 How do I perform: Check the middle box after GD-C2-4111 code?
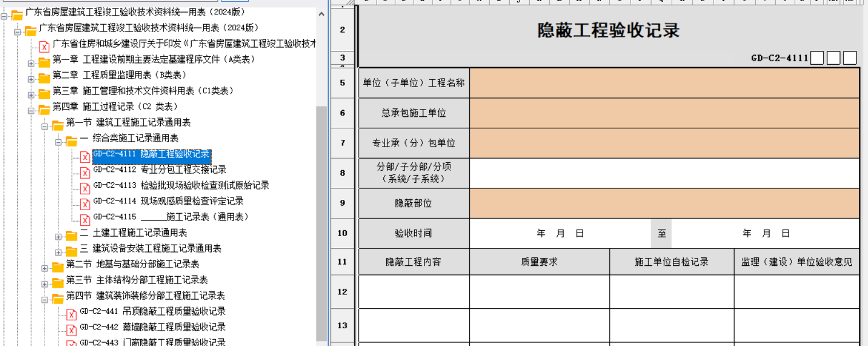[834, 58]
